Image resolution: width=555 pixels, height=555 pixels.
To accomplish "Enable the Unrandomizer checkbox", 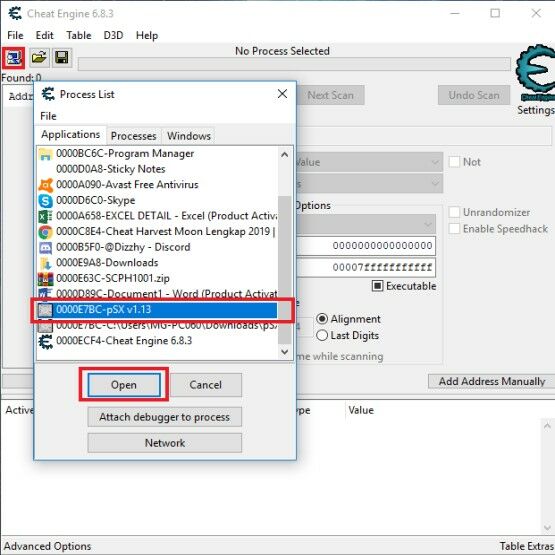I will tap(454, 212).
